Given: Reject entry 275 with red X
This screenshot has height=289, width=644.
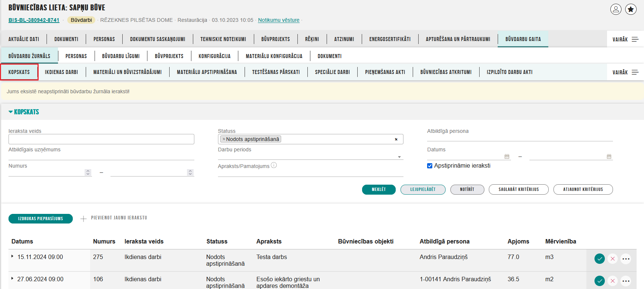Looking at the screenshot, I should (613, 259).
